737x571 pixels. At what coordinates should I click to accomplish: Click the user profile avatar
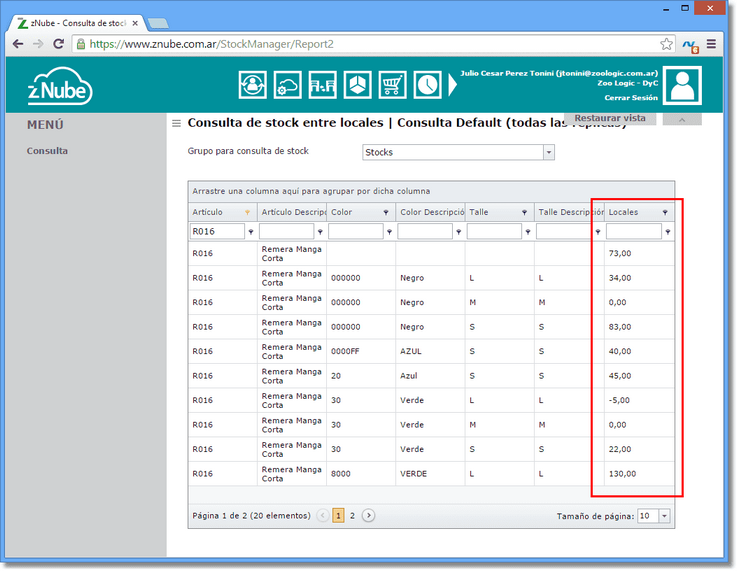(x=682, y=85)
